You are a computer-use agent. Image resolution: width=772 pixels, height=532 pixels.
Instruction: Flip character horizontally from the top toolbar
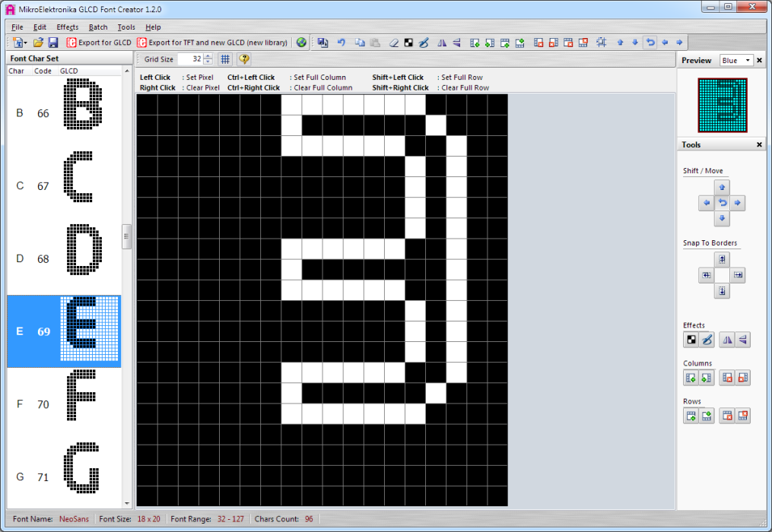(x=442, y=43)
